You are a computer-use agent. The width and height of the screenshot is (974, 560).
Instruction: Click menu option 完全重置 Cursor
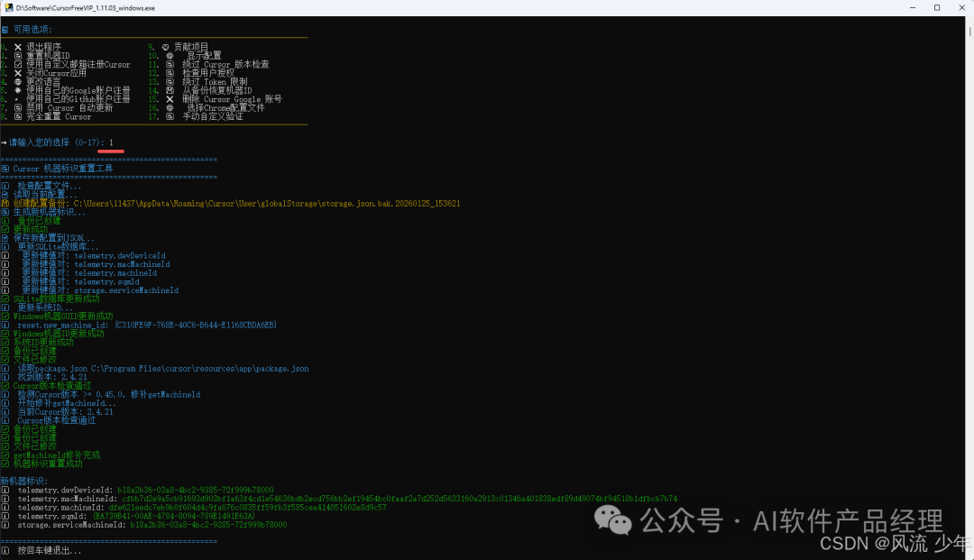click(59, 116)
